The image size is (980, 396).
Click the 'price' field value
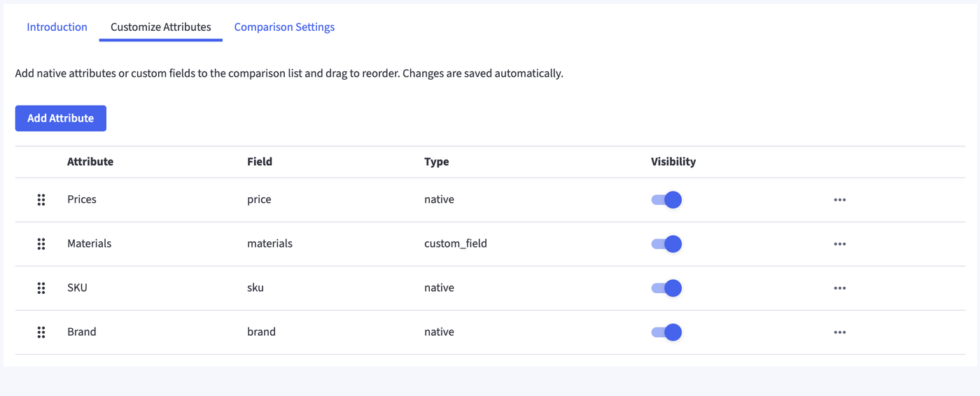(259, 199)
